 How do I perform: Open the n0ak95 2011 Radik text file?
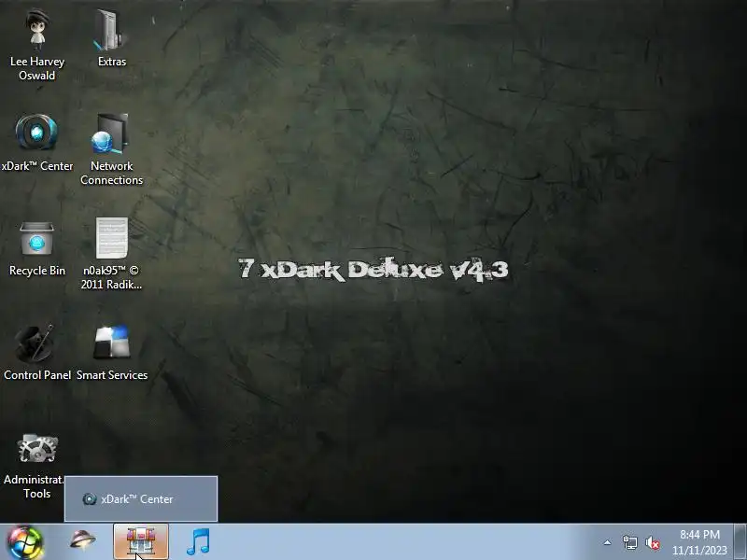point(111,254)
